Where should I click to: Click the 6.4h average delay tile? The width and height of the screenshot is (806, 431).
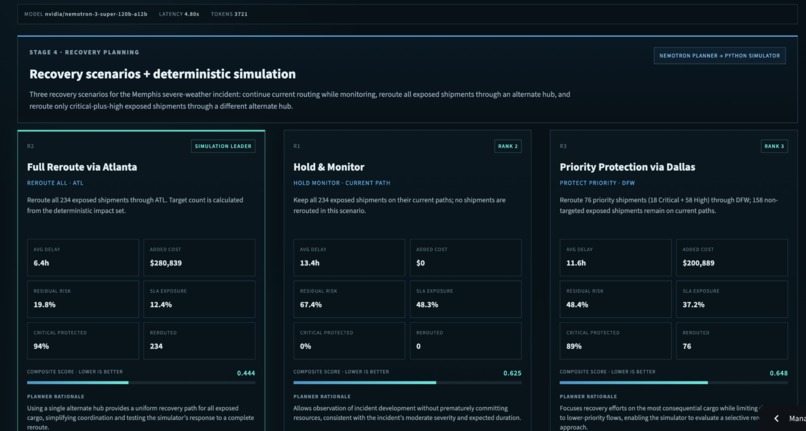click(x=83, y=257)
